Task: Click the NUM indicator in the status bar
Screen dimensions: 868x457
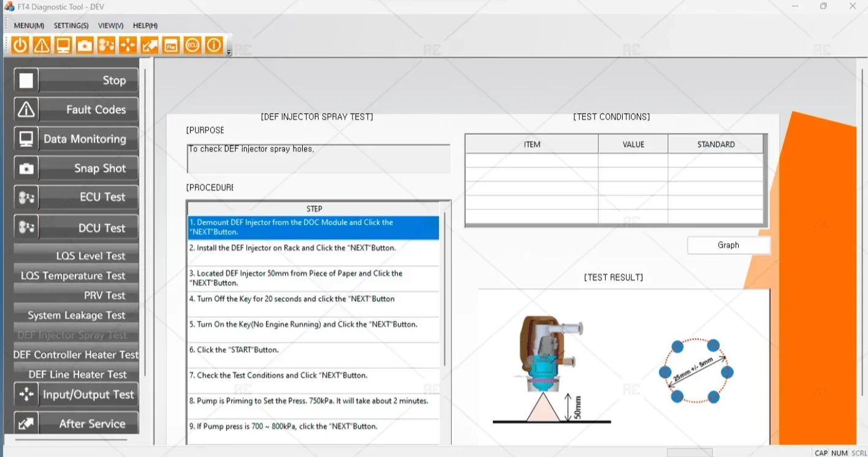Action: 839,453
